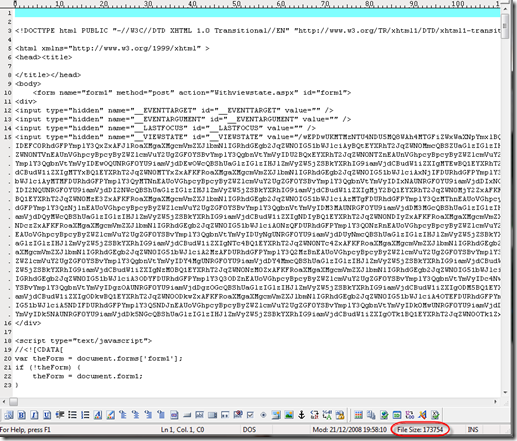
Task: Click the Underline HTML tag icon
Action: (47, 415)
